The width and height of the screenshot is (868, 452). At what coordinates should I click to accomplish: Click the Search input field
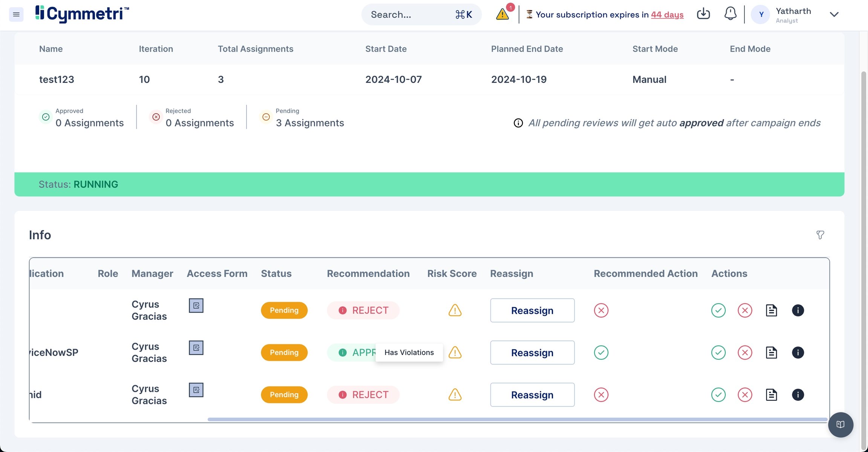pyautogui.click(x=411, y=15)
